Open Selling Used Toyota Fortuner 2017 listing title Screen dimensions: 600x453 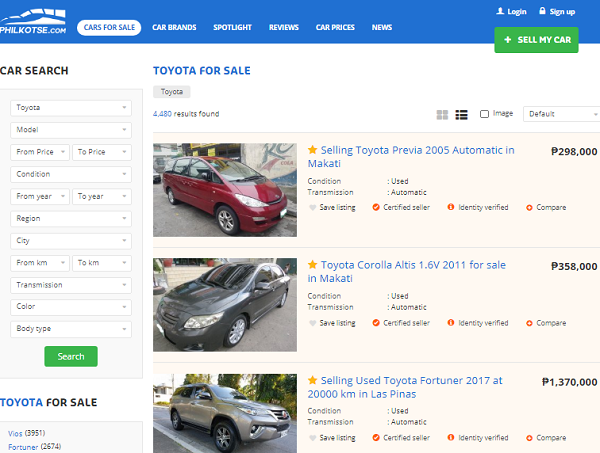[405, 387]
